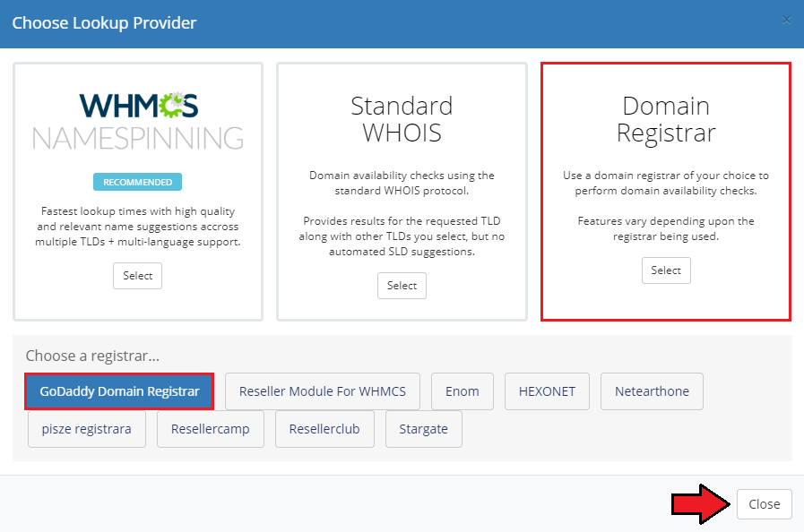Choose the Enom registrar
Image resolution: width=804 pixels, height=532 pixels.
462,391
